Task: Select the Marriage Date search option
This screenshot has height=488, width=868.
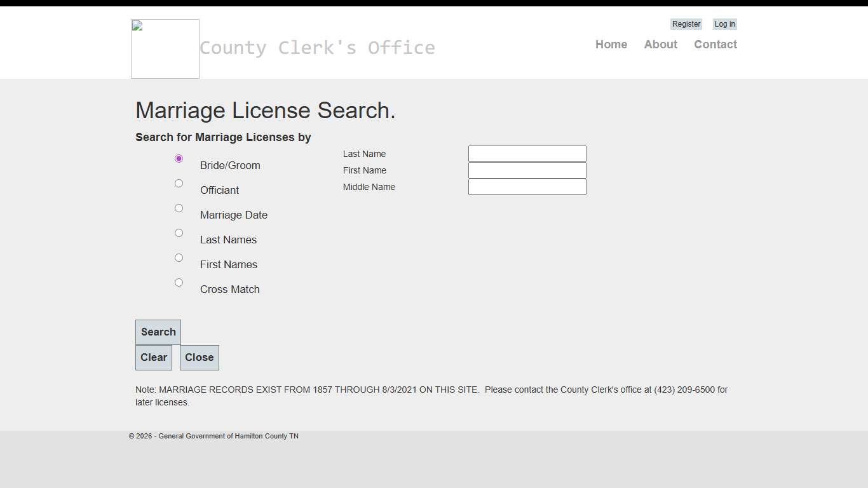Action: click(x=179, y=208)
